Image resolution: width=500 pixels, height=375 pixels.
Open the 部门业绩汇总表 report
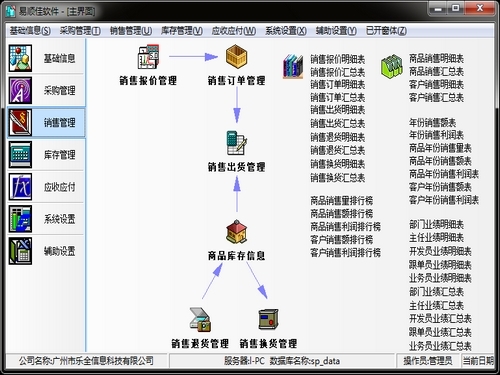click(x=436, y=292)
